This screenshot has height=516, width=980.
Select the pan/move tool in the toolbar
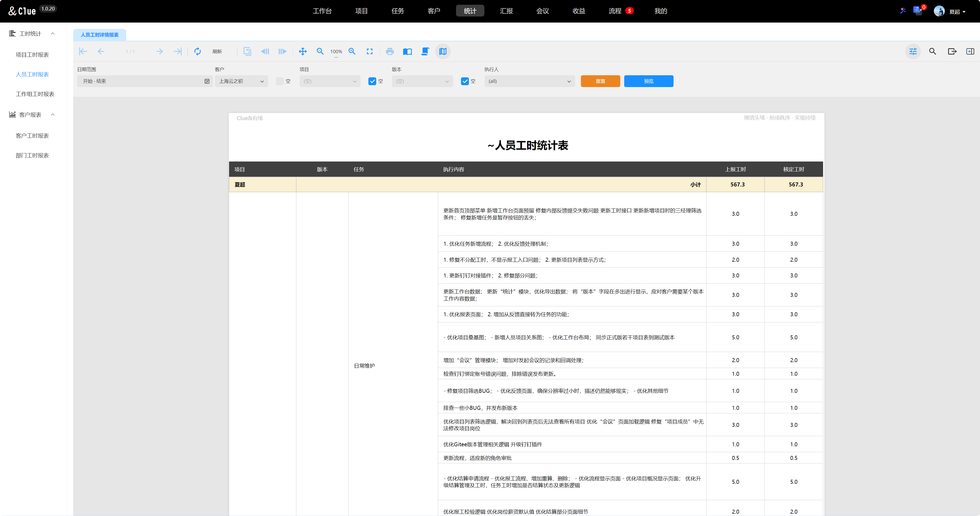303,51
